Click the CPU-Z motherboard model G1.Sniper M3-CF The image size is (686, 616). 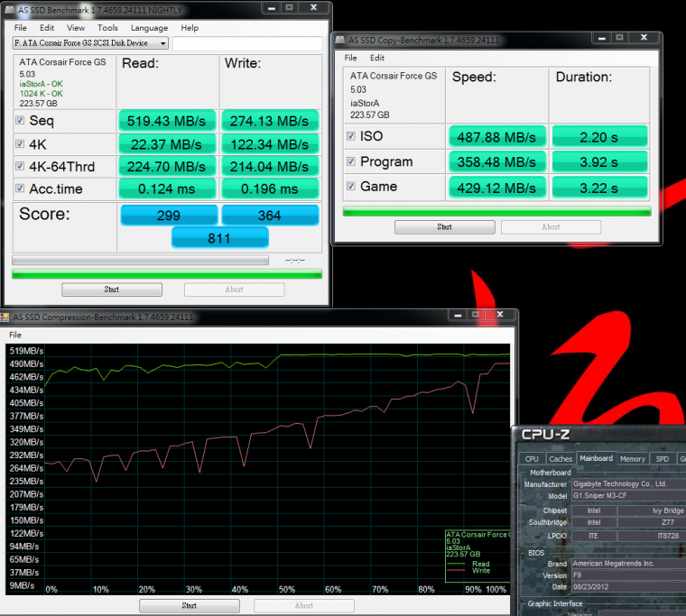click(629, 496)
